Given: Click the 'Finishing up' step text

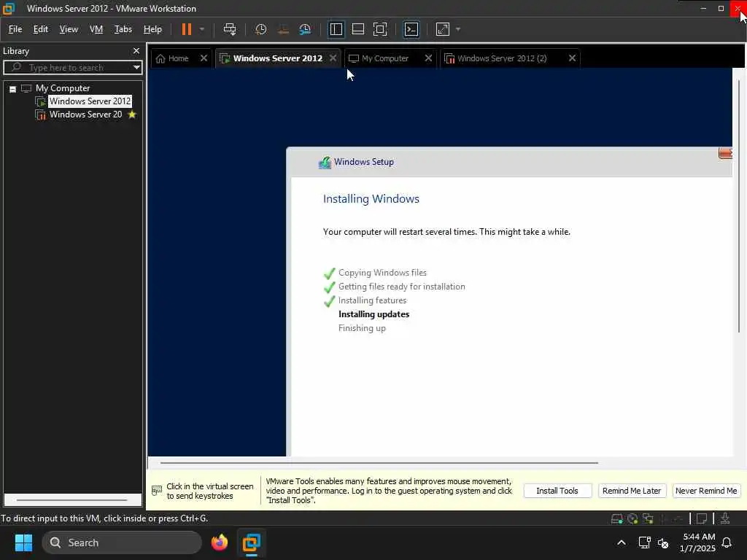Looking at the screenshot, I should (x=362, y=328).
